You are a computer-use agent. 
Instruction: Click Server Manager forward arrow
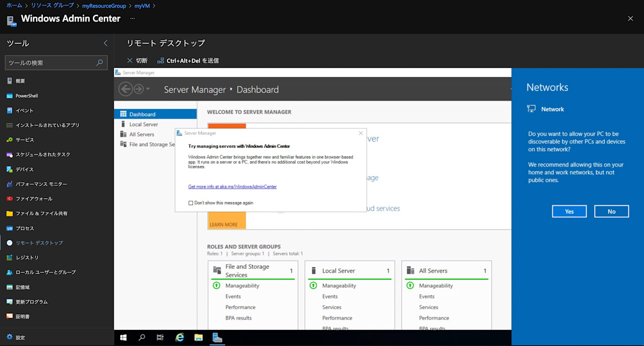coord(138,89)
